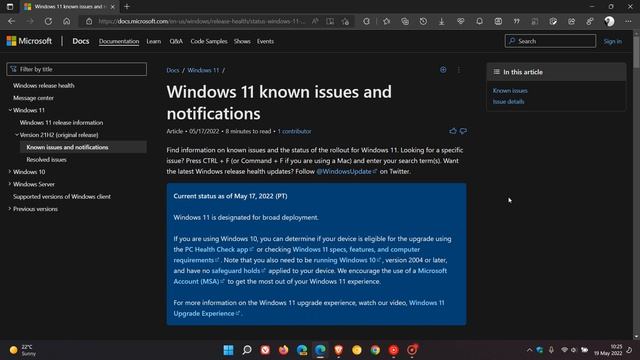640x360 pixels.
Task: Open the Collections toolbar icon
Action: (405, 21)
